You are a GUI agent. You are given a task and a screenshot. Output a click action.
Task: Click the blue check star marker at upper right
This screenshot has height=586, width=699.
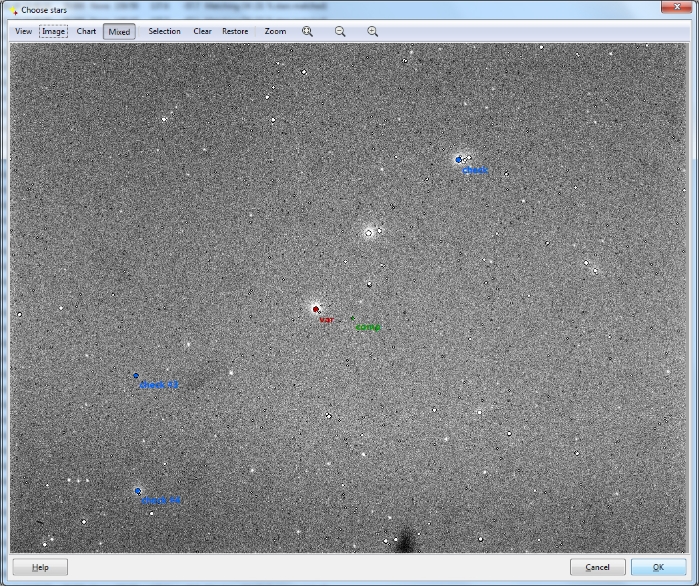coord(458,159)
